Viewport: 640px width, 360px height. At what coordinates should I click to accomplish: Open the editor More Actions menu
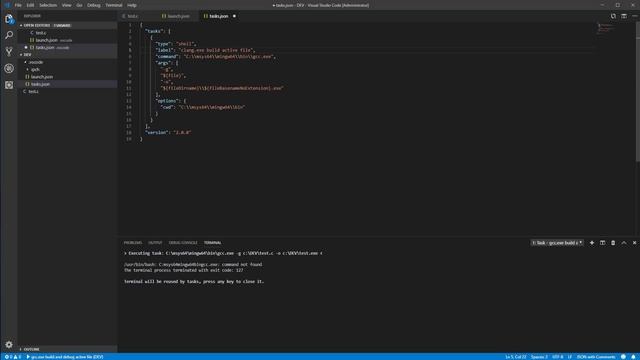click(x=635, y=16)
